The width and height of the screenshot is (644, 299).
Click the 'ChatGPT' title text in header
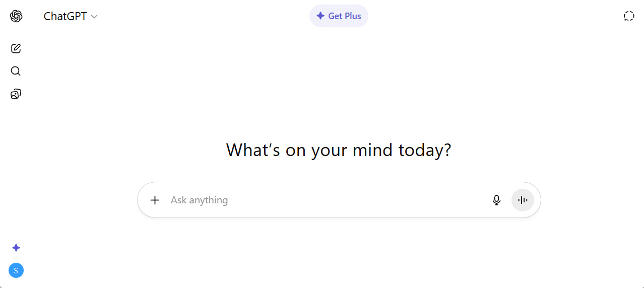point(65,16)
